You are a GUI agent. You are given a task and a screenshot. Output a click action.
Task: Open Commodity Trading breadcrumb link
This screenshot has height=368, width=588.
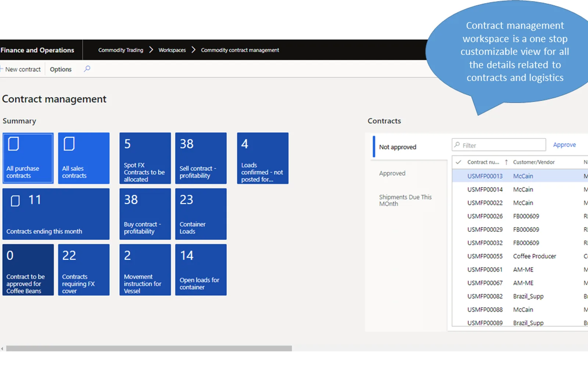point(121,50)
